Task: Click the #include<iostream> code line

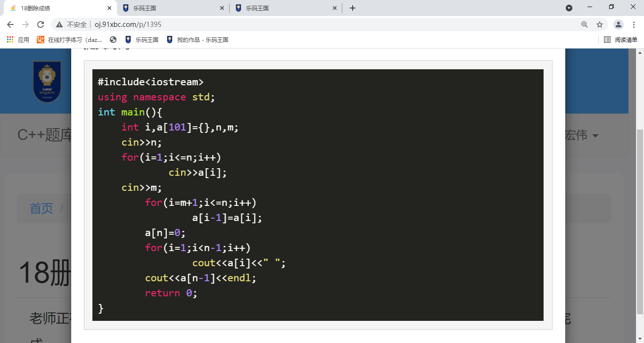Action: 150,82
